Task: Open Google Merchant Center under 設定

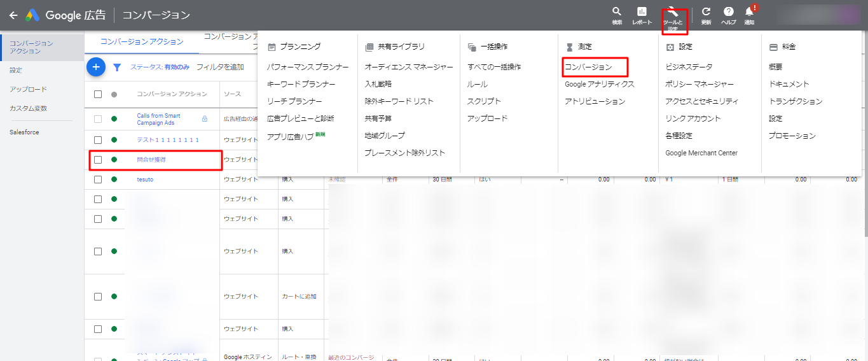Action: click(701, 153)
